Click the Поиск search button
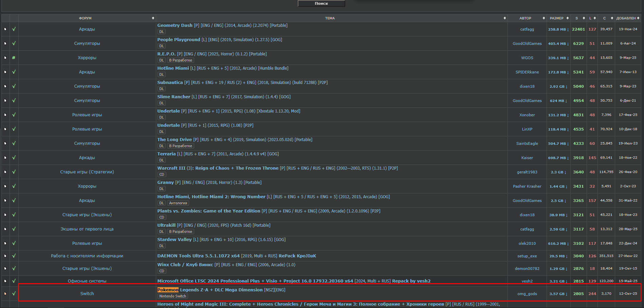Viewport: 644px width, 308px height. point(321,3)
